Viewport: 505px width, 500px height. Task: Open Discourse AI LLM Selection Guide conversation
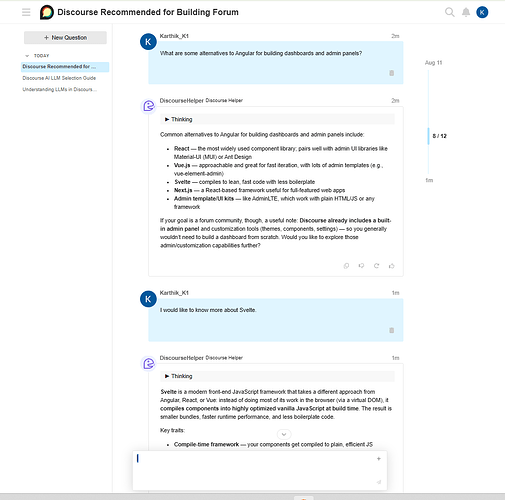tap(59, 78)
